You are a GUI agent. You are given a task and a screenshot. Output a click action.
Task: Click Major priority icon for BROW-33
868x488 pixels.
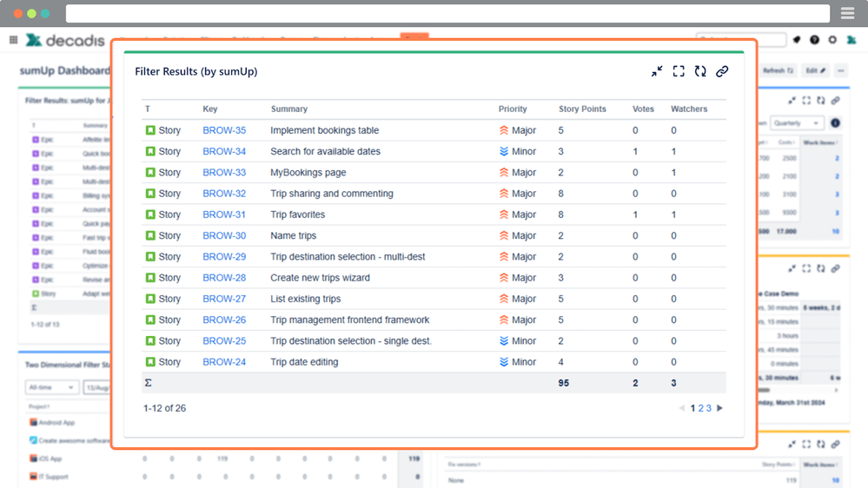click(504, 172)
